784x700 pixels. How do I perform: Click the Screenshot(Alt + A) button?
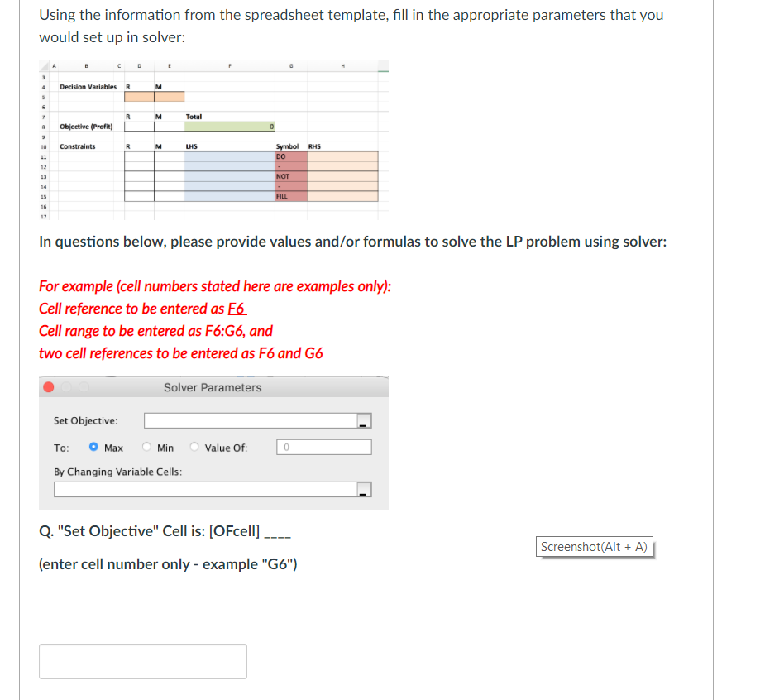click(594, 547)
